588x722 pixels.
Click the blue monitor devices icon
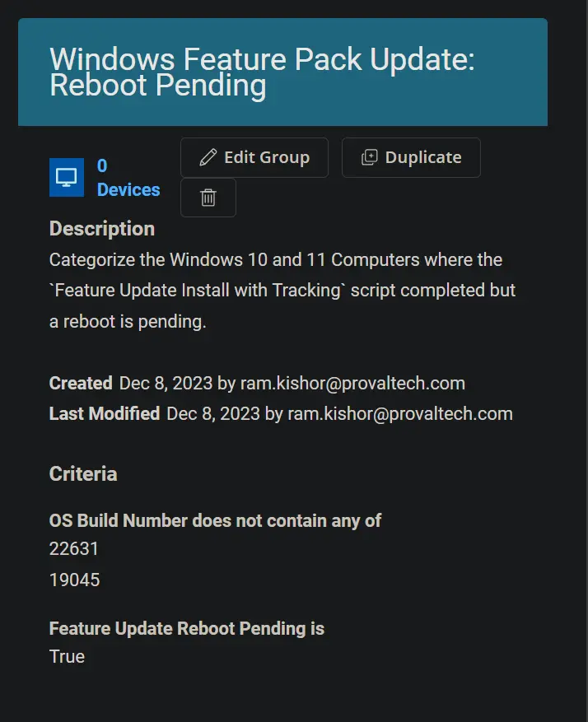[x=67, y=177]
